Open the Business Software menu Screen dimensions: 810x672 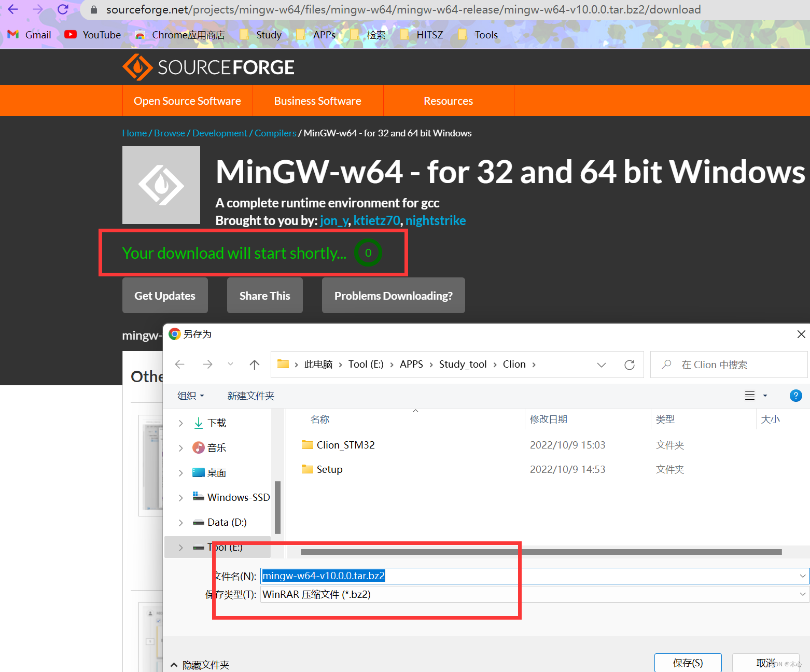click(318, 101)
